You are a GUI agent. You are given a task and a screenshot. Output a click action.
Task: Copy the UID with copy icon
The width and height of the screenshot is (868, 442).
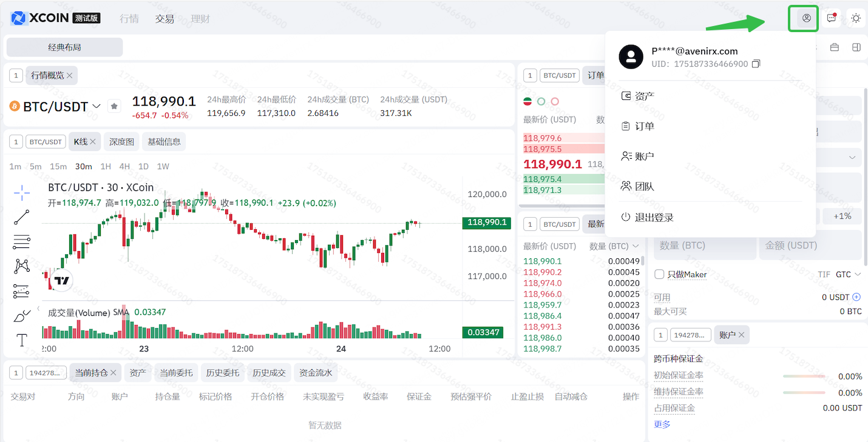coord(756,64)
